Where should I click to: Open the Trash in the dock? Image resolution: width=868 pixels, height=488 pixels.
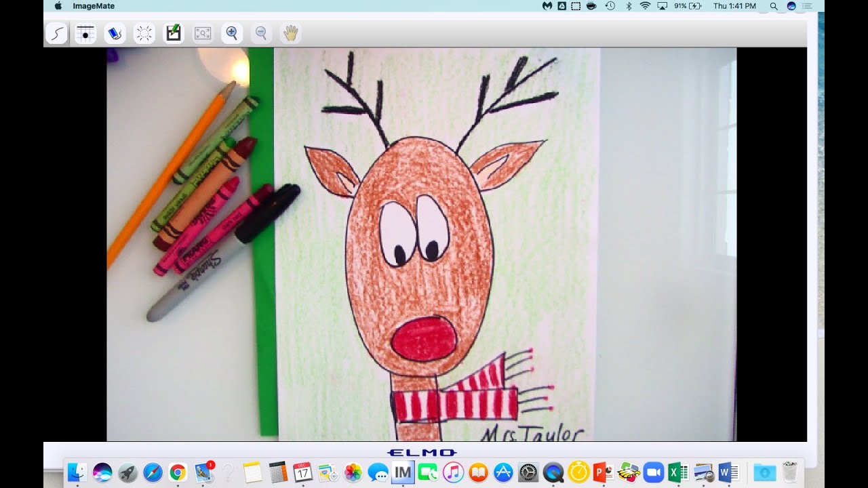coord(790,472)
